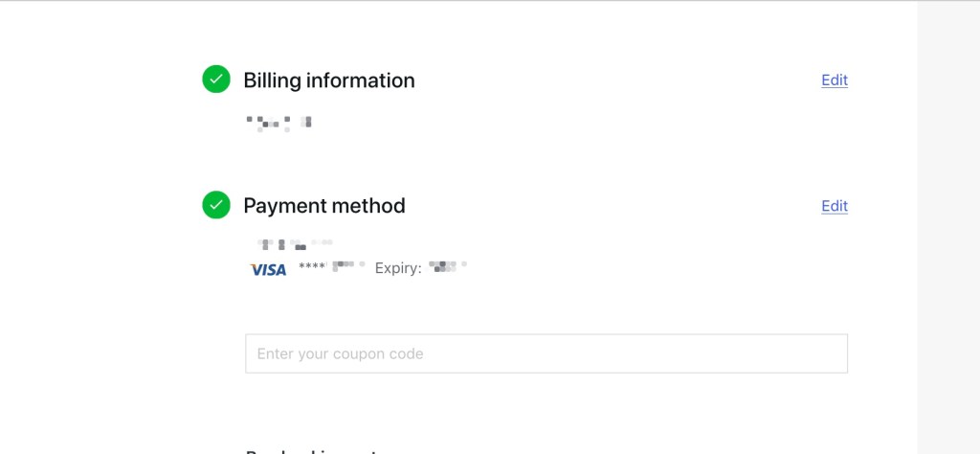
Task: Open billing editing via its Edit link
Action: click(x=835, y=80)
